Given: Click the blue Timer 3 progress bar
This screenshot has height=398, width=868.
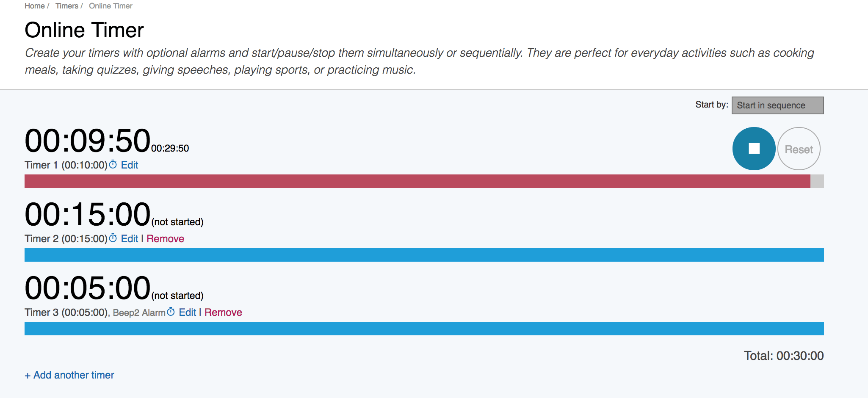Looking at the screenshot, I should (x=424, y=329).
